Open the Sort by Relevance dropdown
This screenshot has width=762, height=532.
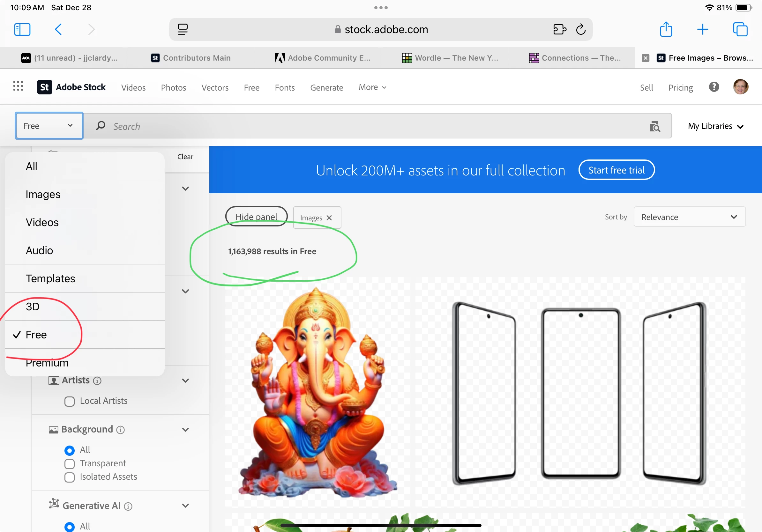pyautogui.click(x=689, y=217)
